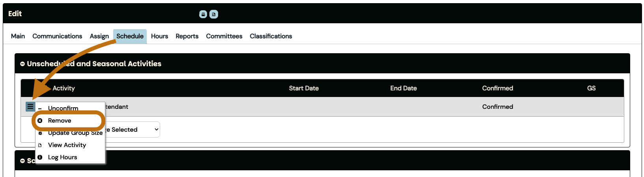Click the Reports tab

click(187, 36)
